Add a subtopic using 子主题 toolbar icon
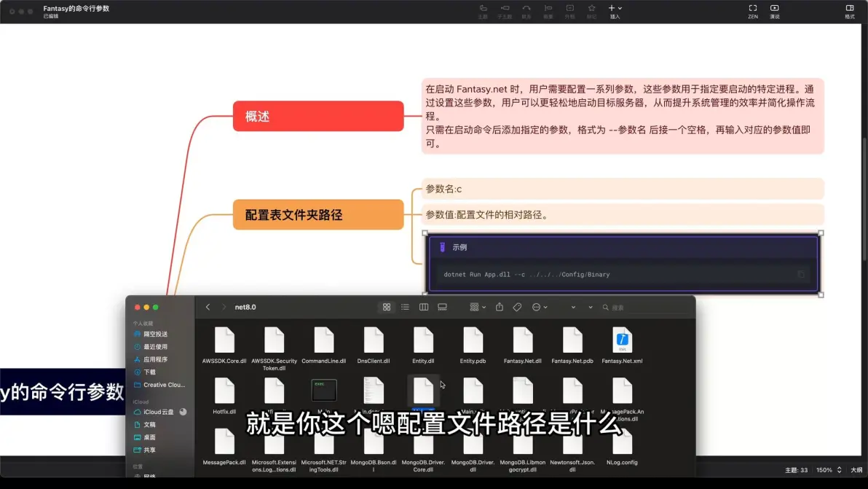 point(505,11)
